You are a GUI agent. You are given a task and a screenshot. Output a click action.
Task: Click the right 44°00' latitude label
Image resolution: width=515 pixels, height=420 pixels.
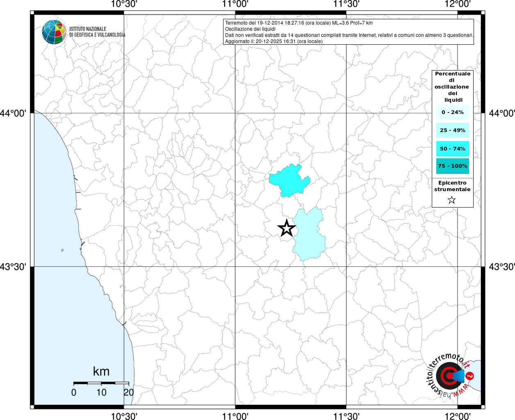(502, 113)
